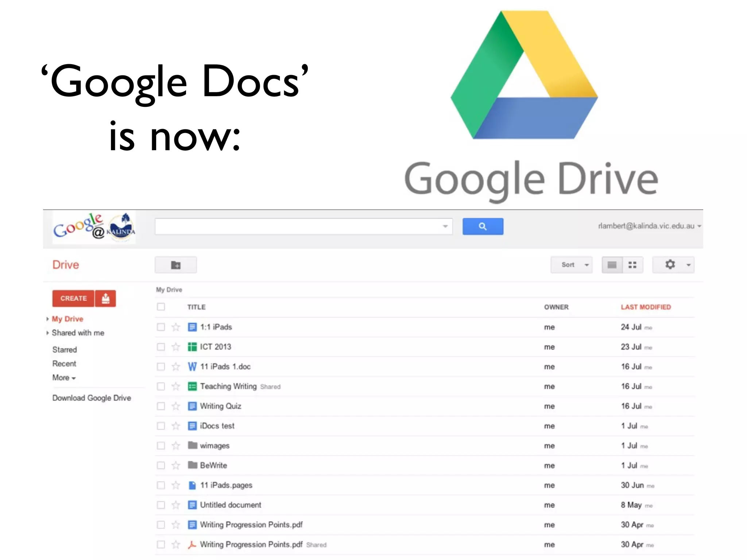Click the Download Google Drive link
747x560 pixels.
(x=92, y=398)
